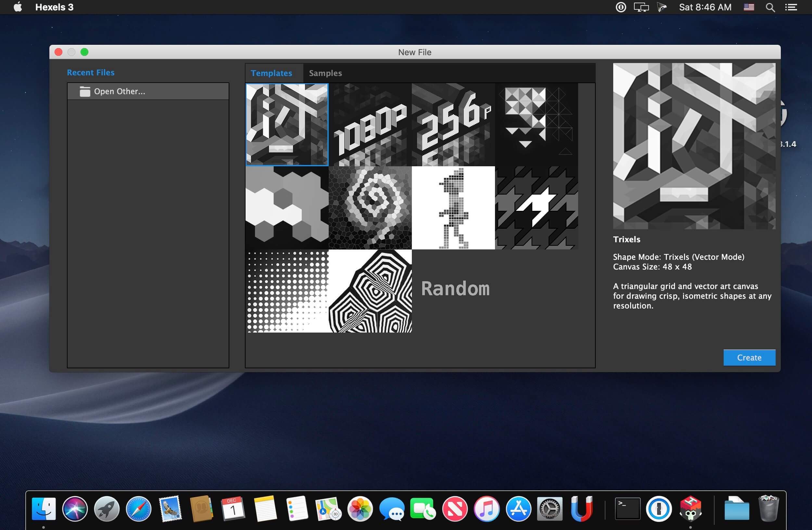Open Magnet app in the dock
Viewport: 812px width, 530px height.
tap(581, 509)
